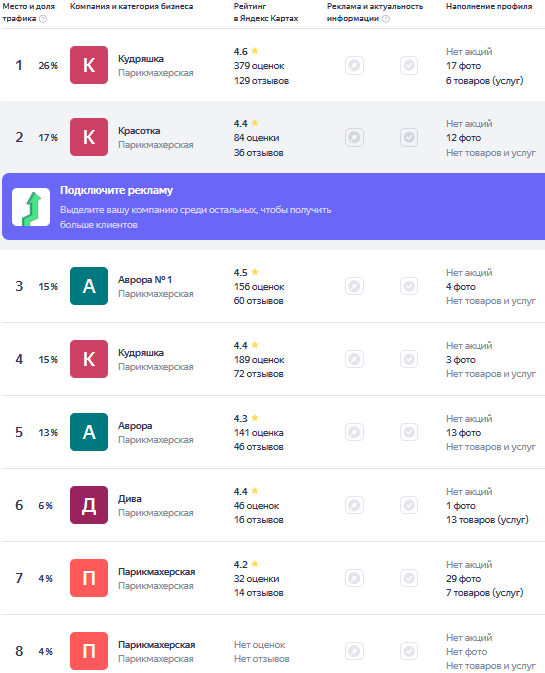Open the help icon beside Реклама и актуальность информации

(386, 19)
